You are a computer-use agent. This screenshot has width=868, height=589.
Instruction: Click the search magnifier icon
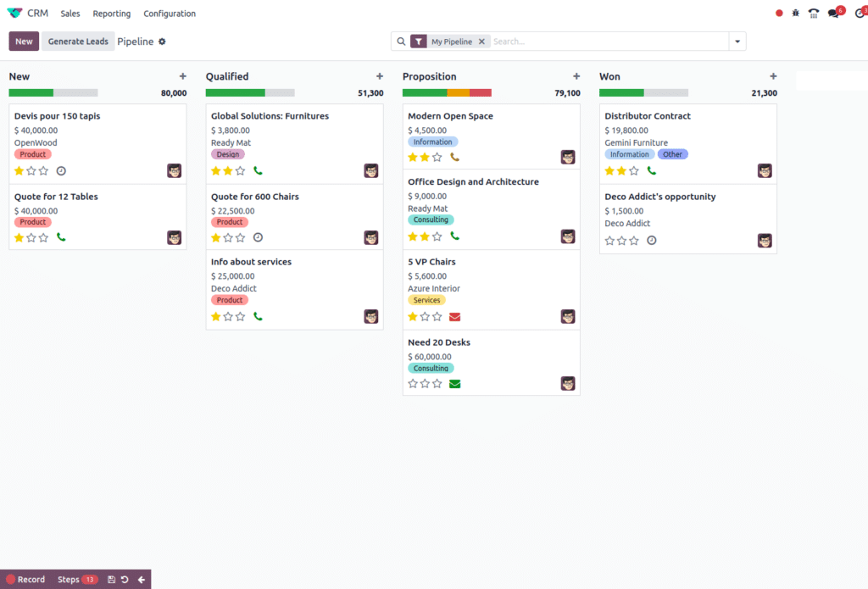(401, 42)
